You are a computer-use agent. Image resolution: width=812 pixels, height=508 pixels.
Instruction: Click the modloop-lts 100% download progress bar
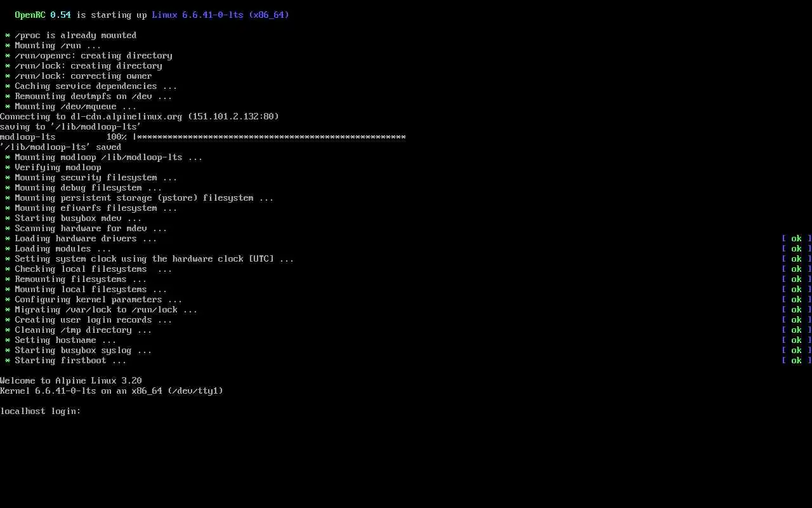203,137
